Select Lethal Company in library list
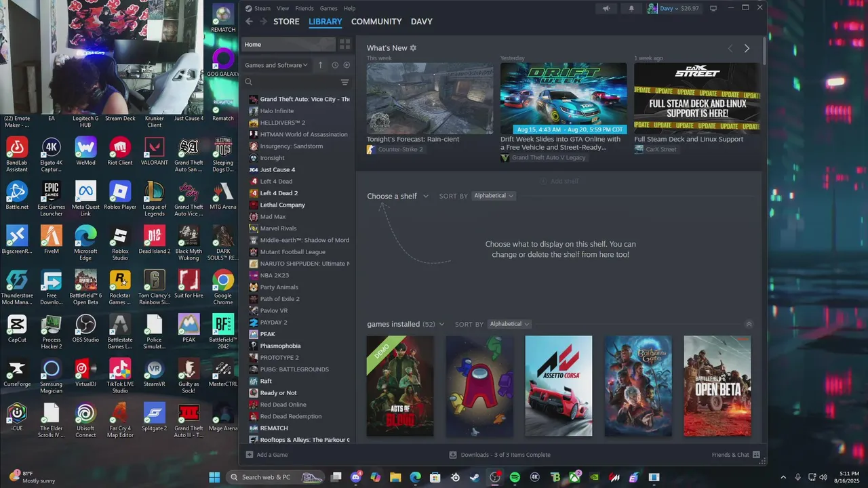 298,205
